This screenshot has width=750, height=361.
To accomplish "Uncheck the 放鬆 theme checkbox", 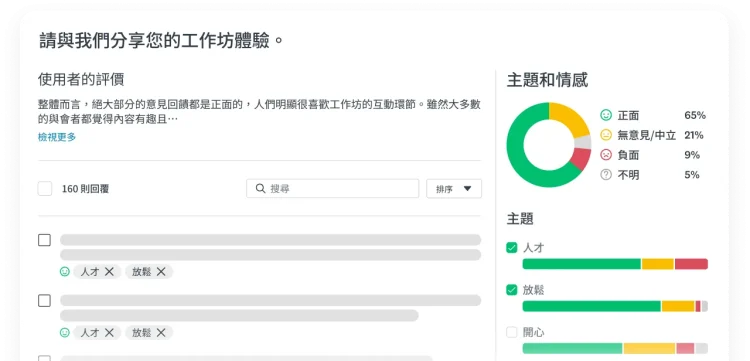I will [512, 290].
